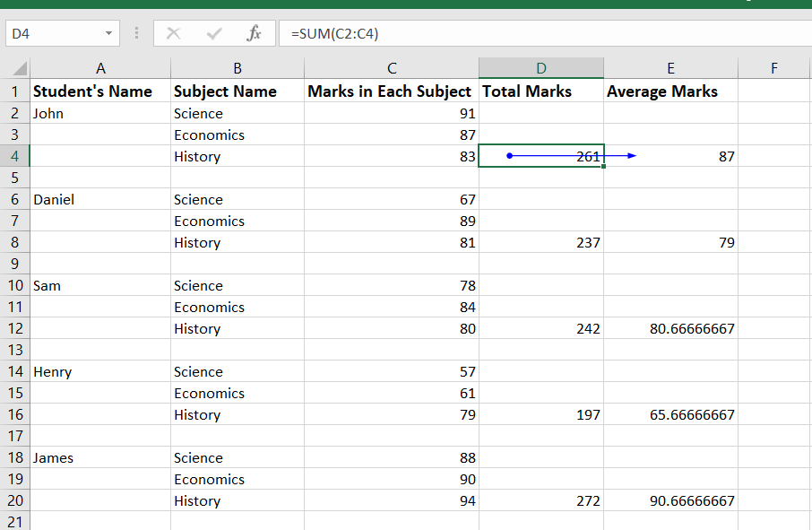
Task: Select column F header
Action: click(773, 68)
